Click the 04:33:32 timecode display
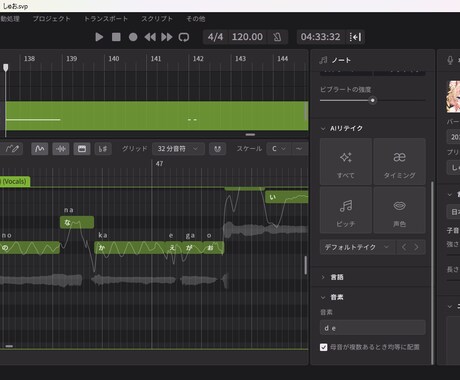 coord(320,37)
